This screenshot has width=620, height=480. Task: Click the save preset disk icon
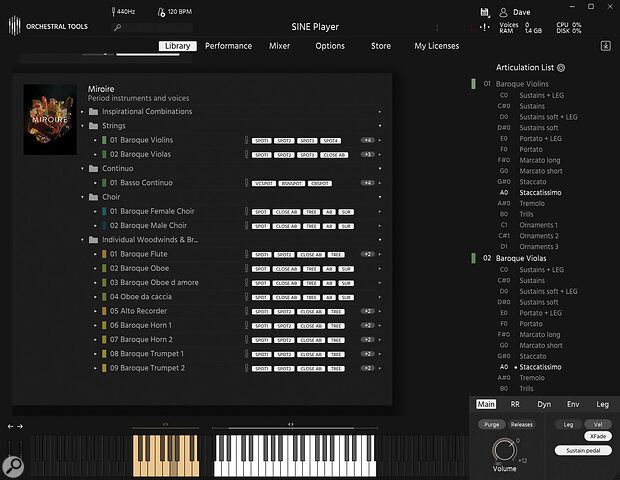pos(484,12)
